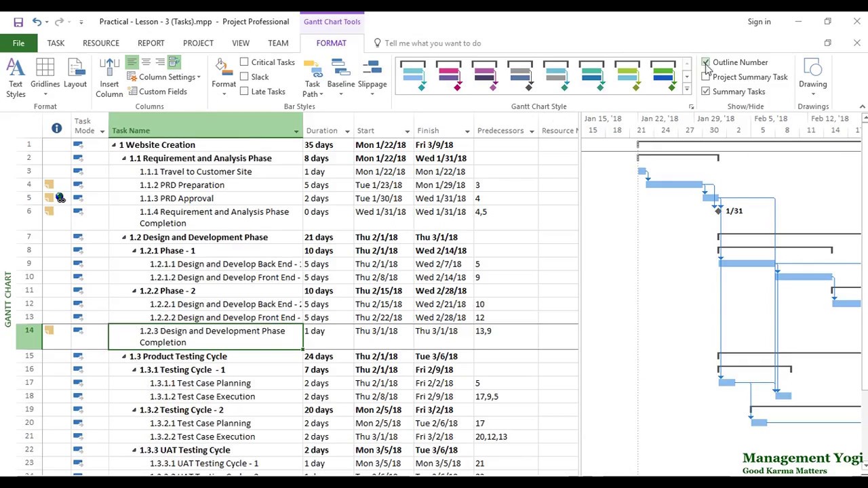
Task: Enable the Late Tasks checkbox
Action: click(x=244, y=91)
